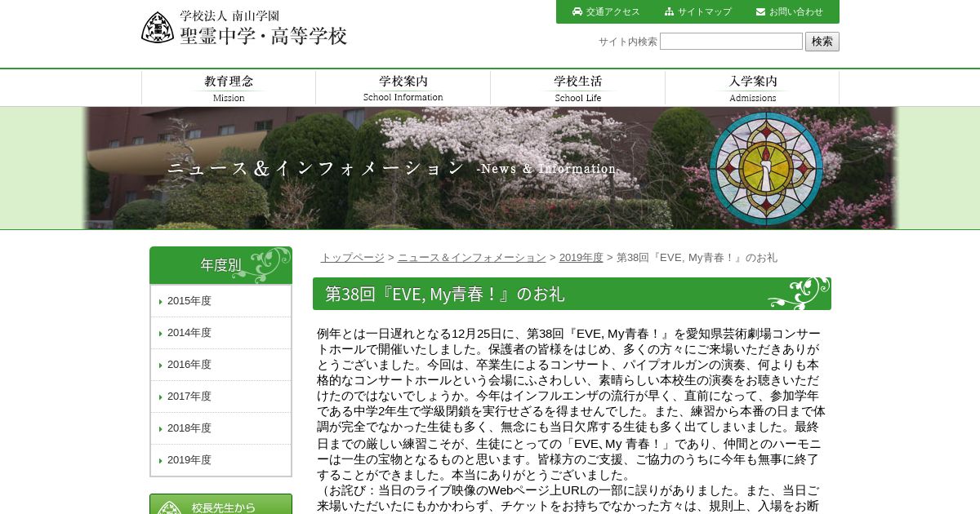Click the 年度別 sidebar heading
The width and height of the screenshot is (980, 514).
(220, 265)
